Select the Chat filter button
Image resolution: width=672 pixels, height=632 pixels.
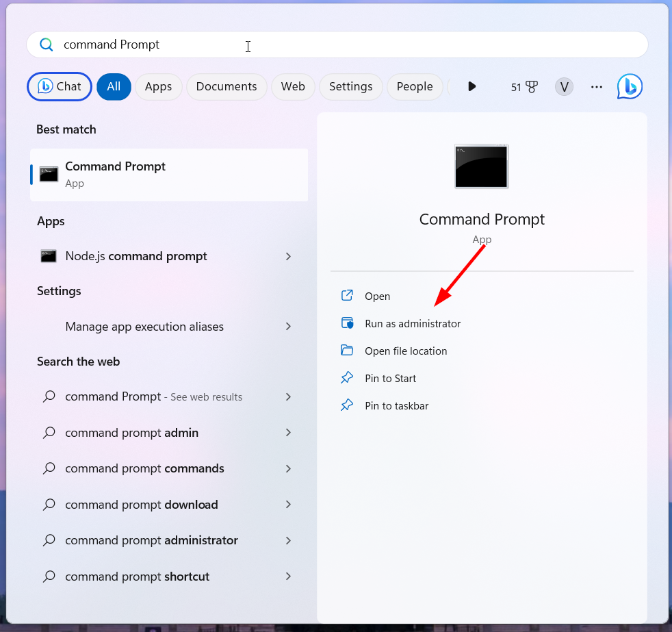[60, 86]
